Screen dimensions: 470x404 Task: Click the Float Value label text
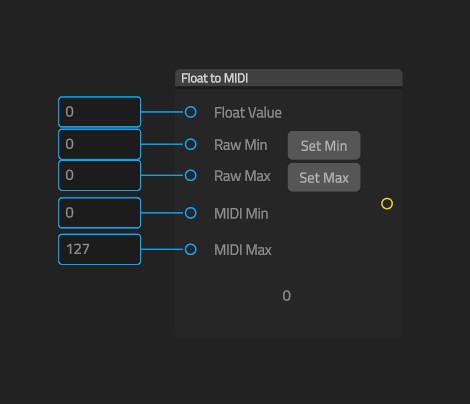click(x=248, y=113)
